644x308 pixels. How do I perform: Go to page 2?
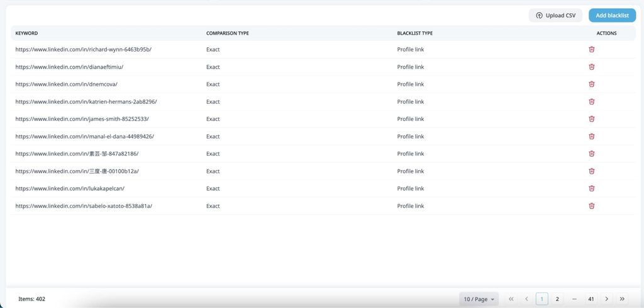point(557,299)
